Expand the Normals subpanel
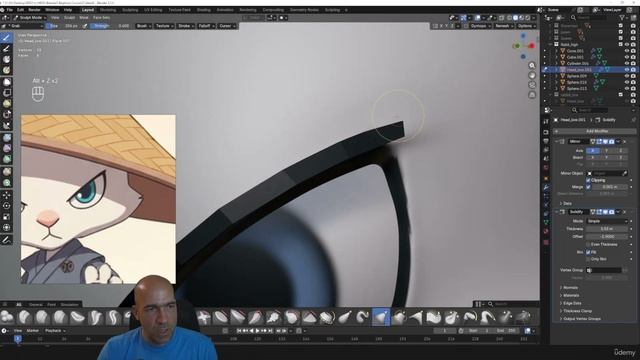640x360 pixels. click(571, 288)
